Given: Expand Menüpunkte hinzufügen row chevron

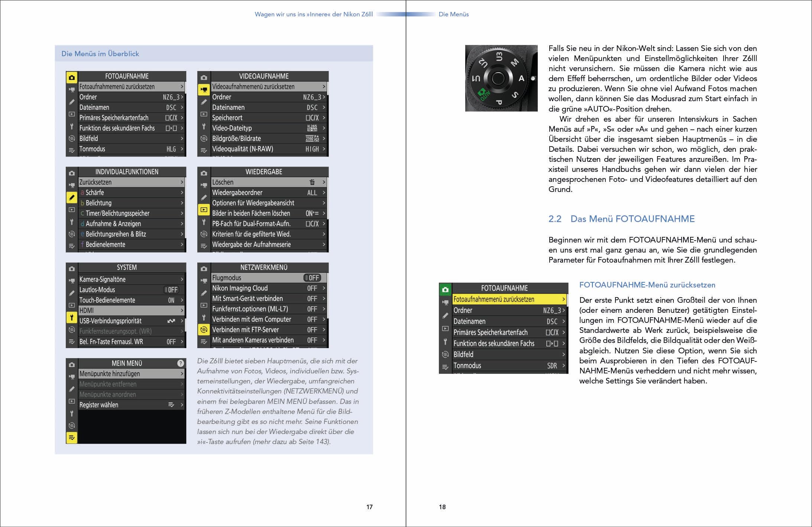Looking at the screenshot, I should coord(182,374).
